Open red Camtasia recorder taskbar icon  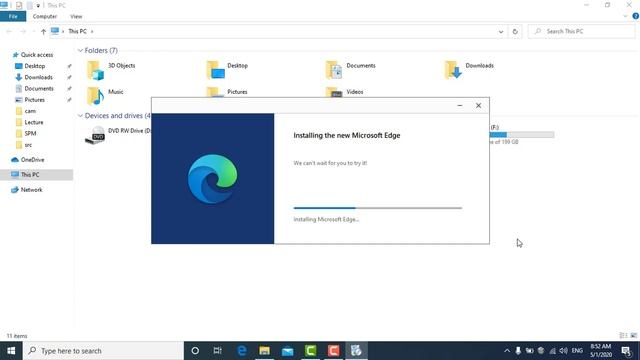tap(333, 351)
